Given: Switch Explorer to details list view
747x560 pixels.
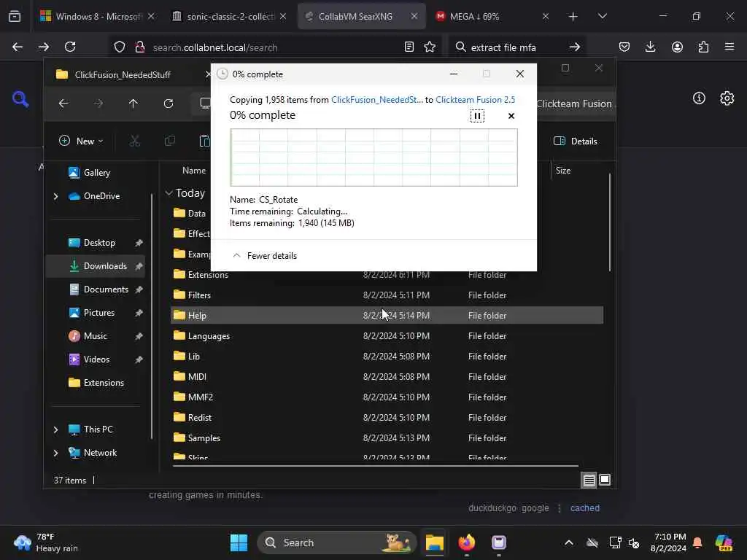Looking at the screenshot, I should [589, 480].
